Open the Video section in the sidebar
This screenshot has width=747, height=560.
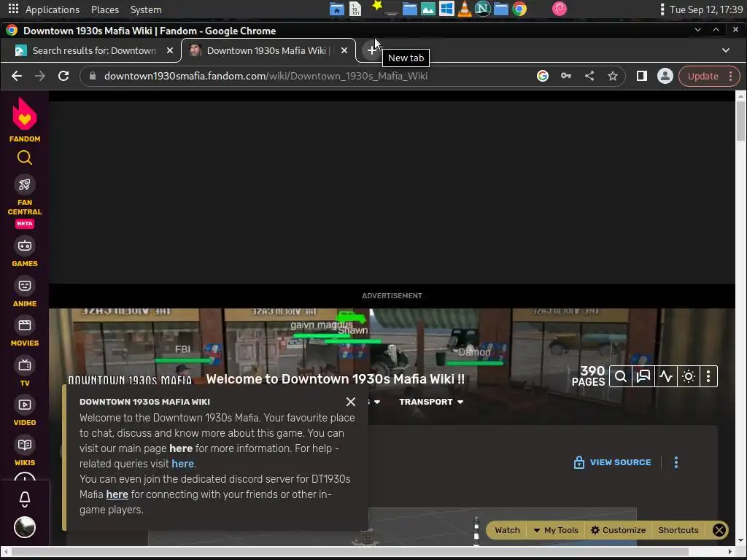[x=25, y=411]
